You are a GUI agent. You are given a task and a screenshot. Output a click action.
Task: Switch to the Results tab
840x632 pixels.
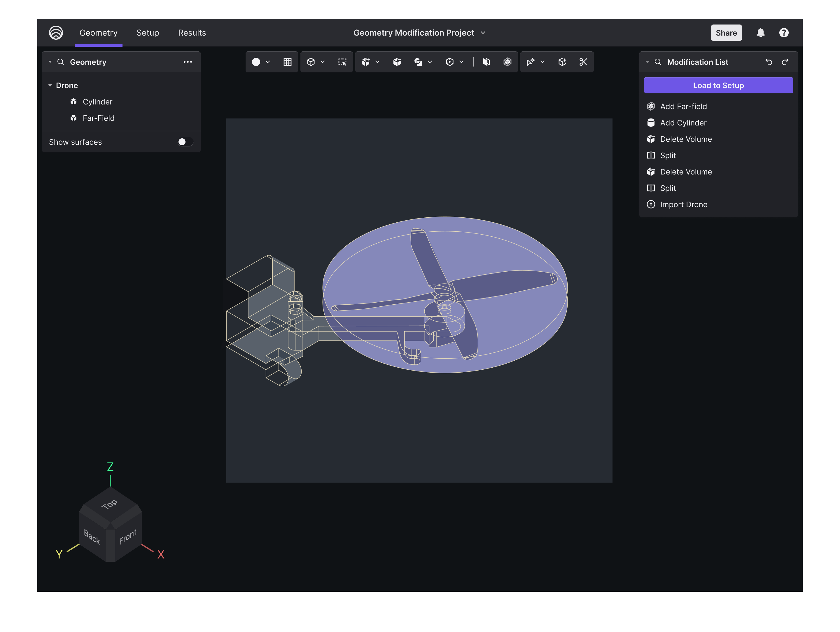(192, 33)
